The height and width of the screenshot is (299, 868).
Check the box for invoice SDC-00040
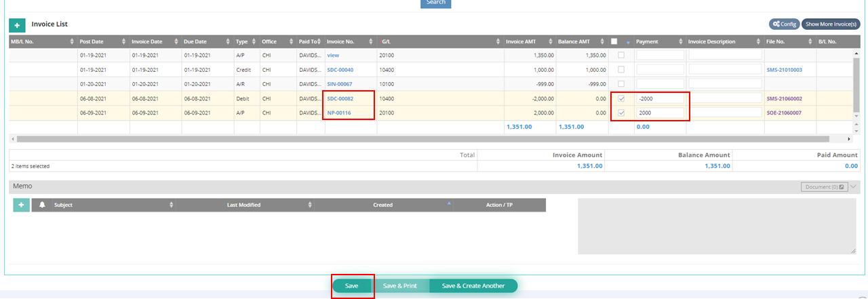[621, 69]
